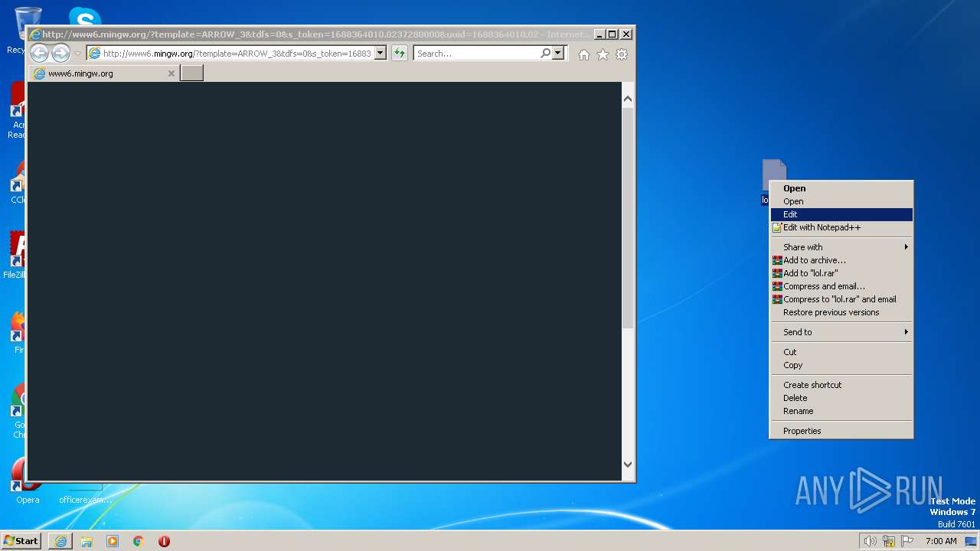This screenshot has width=980, height=551.
Task: Open the media player taskbar icon
Action: (x=113, y=541)
